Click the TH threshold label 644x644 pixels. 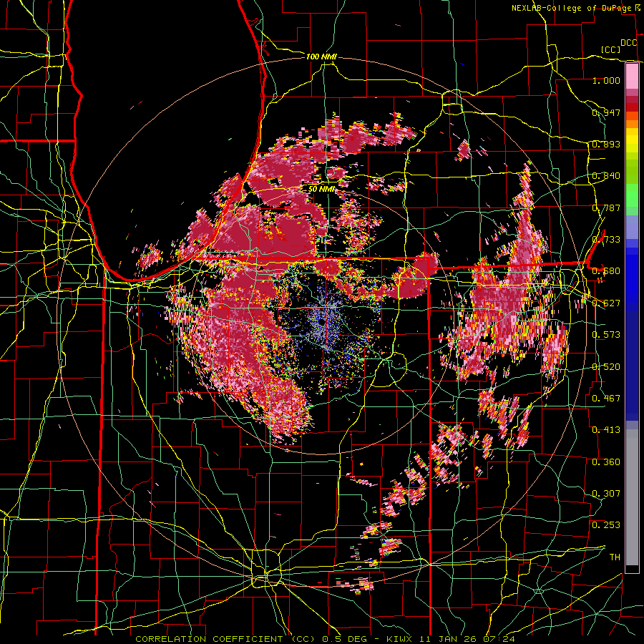(615, 557)
